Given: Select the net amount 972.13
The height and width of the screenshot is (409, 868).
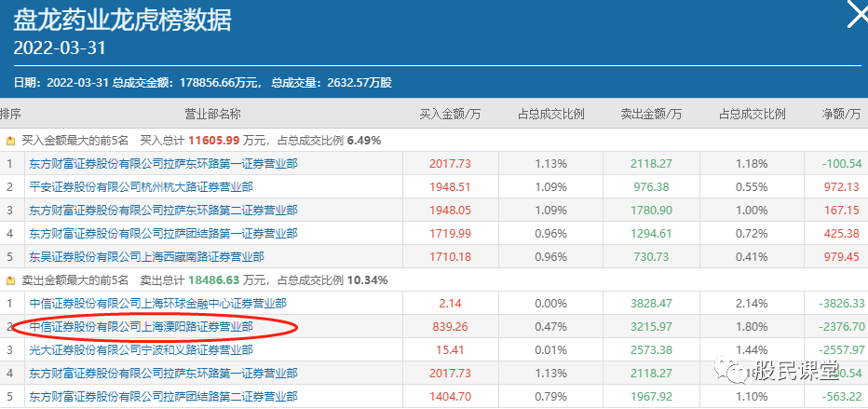Looking at the screenshot, I should [841, 187].
